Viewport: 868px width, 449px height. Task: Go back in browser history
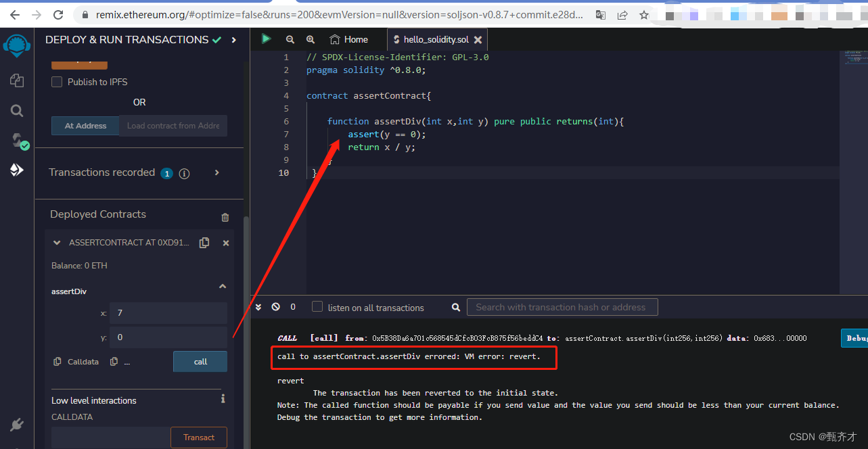pyautogui.click(x=14, y=14)
